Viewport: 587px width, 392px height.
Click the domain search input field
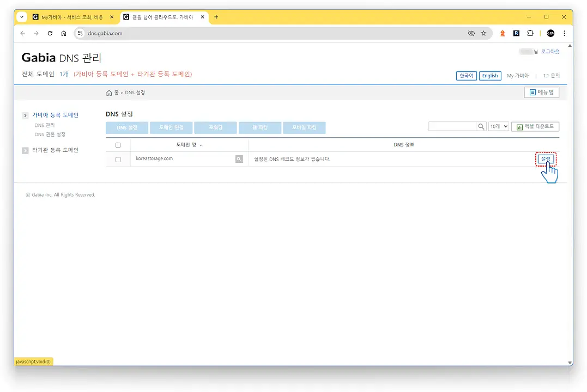(452, 126)
